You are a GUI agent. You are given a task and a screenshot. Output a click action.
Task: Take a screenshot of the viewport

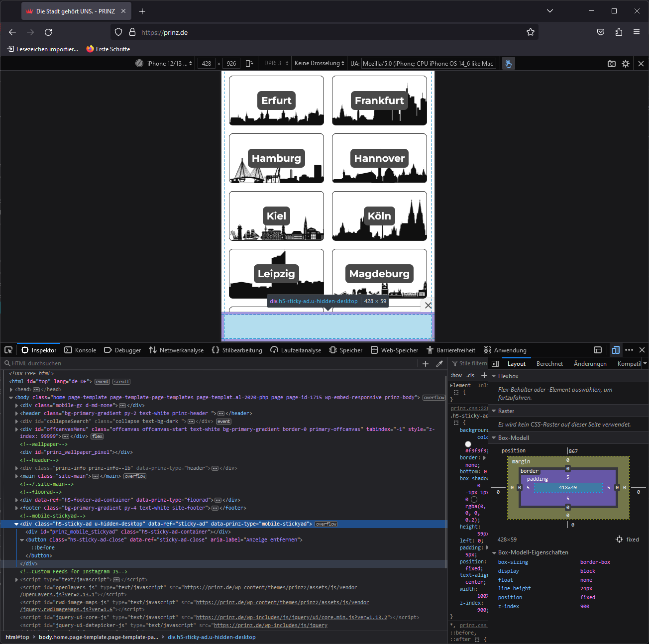click(611, 64)
